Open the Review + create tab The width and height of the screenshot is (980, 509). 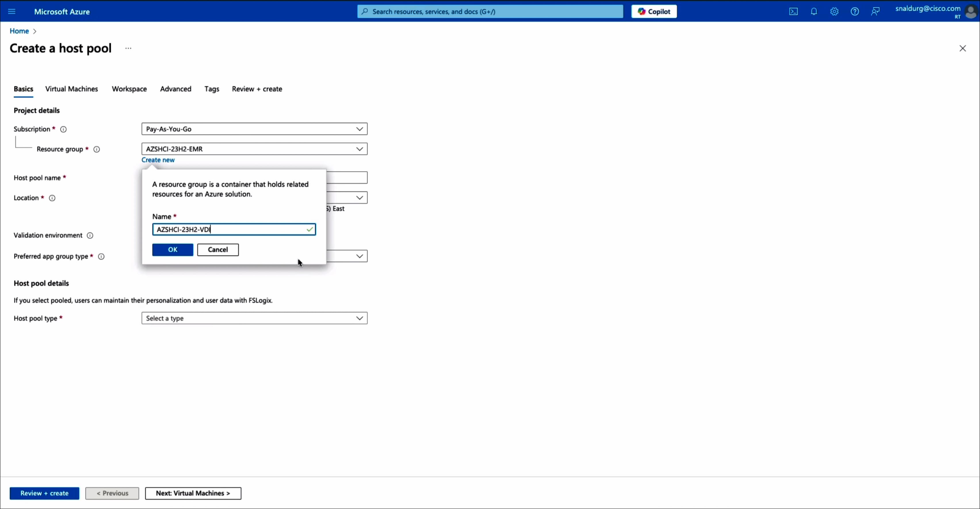[x=257, y=89]
